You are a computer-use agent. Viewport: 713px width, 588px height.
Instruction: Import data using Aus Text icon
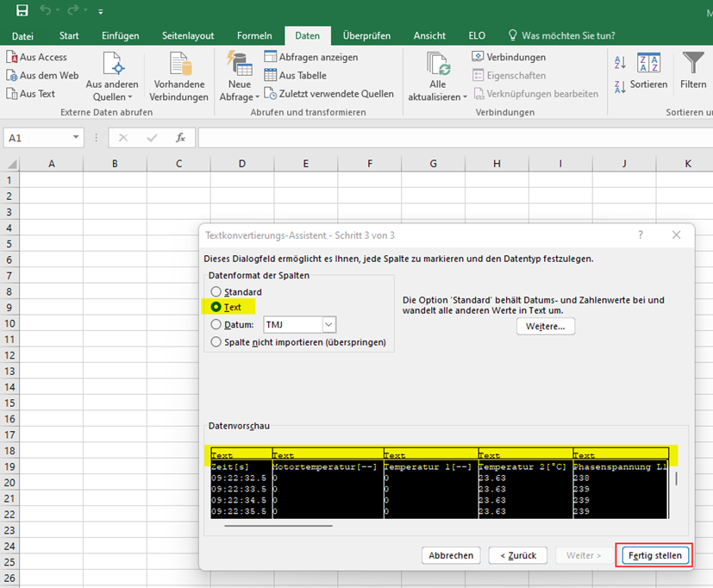[12, 94]
